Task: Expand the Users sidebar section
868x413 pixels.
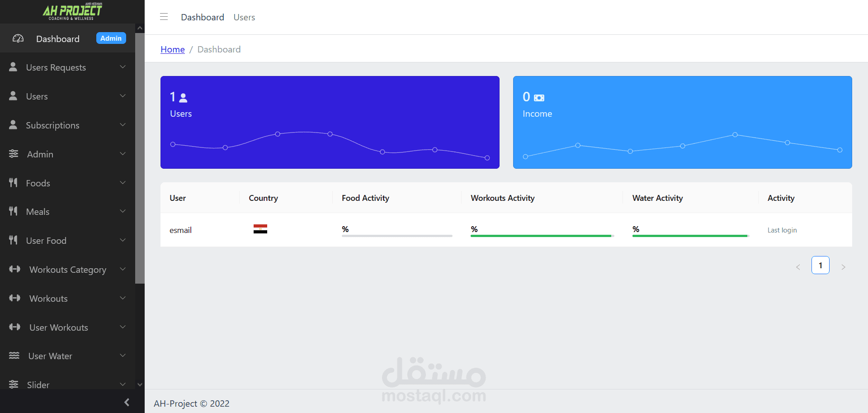Action: (x=123, y=96)
